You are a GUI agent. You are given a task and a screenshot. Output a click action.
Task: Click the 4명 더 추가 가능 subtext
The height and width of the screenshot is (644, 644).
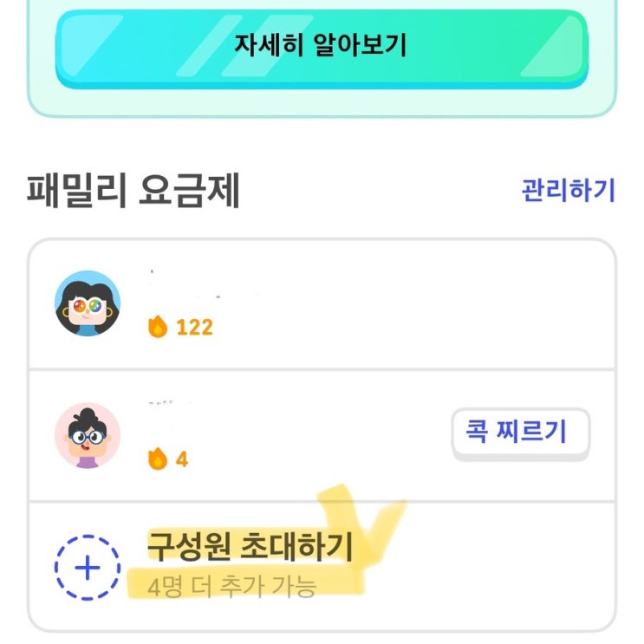(231, 587)
